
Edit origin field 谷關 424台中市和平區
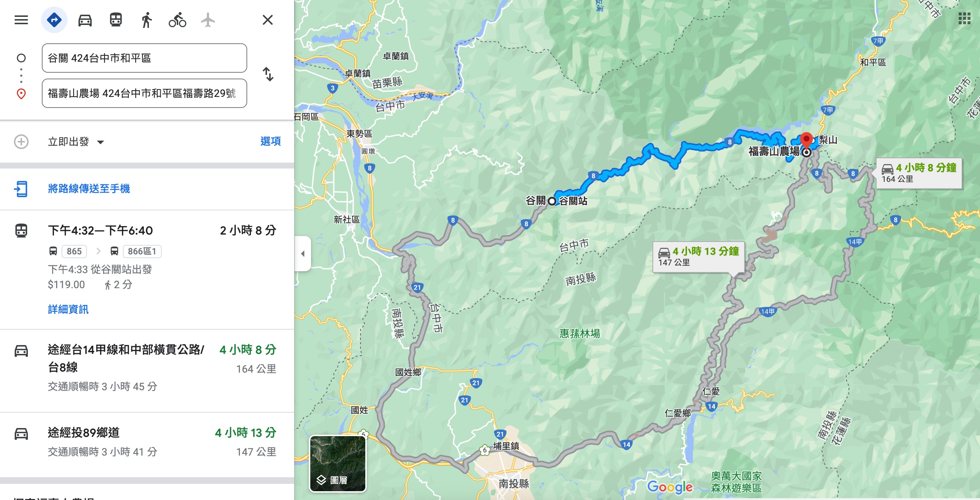tap(145, 58)
